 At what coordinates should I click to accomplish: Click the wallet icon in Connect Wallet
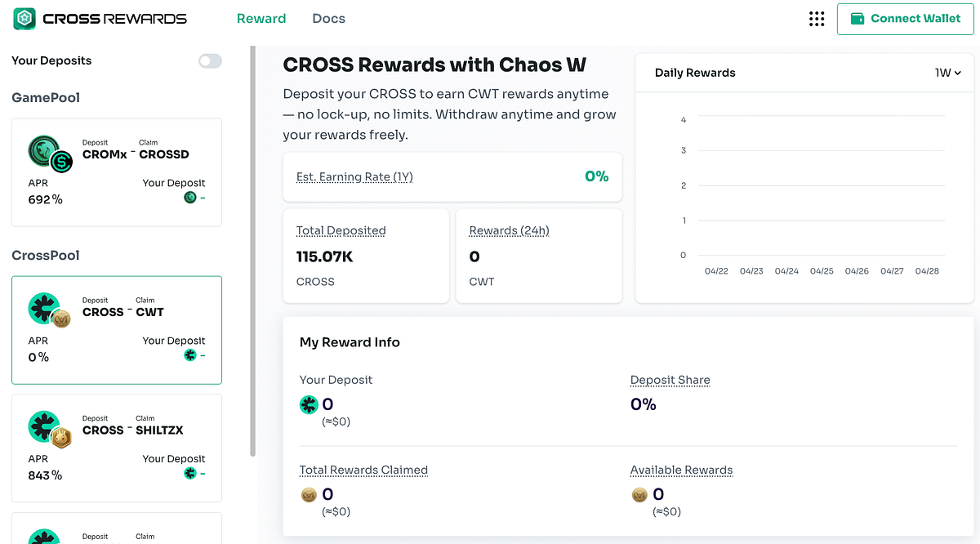pyautogui.click(x=857, y=19)
